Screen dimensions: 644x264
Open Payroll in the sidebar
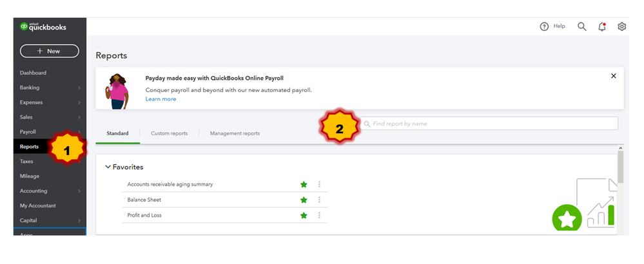[x=28, y=132]
